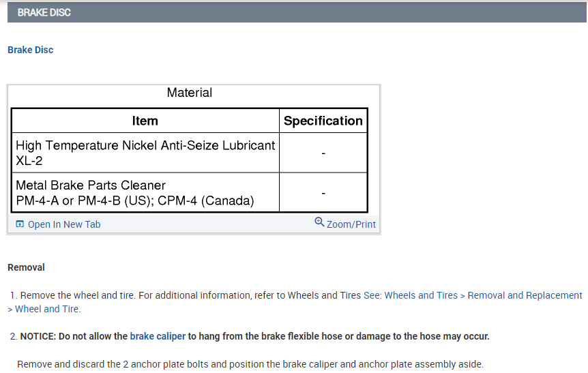
Task: Click the Open In New Tab icon
Action: click(20, 224)
